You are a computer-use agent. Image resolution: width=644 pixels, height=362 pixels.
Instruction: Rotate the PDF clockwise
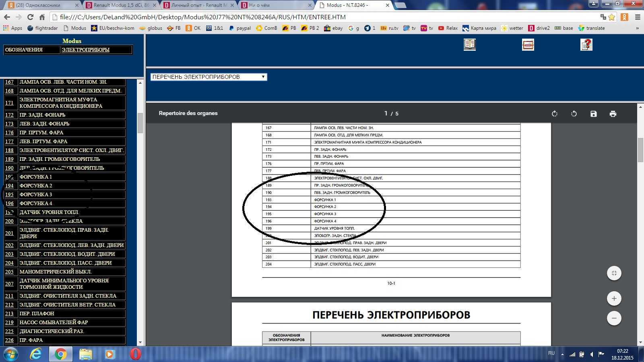point(554,114)
